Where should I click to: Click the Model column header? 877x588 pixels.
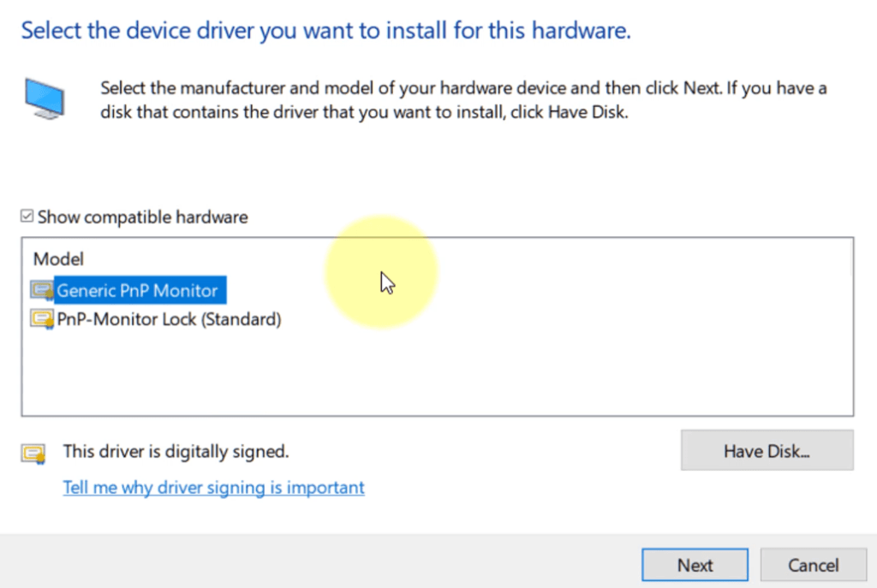[x=58, y=258]
